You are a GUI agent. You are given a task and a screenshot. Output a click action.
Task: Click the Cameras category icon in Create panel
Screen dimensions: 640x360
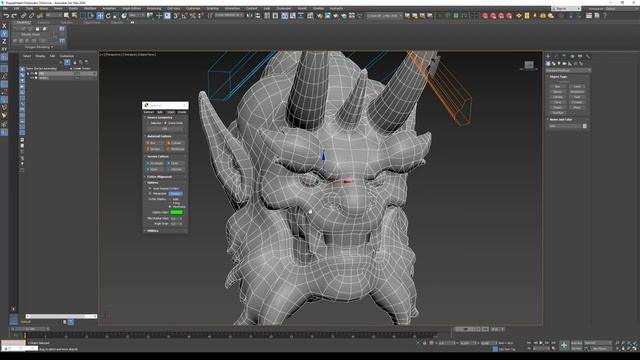click(564, 63)
